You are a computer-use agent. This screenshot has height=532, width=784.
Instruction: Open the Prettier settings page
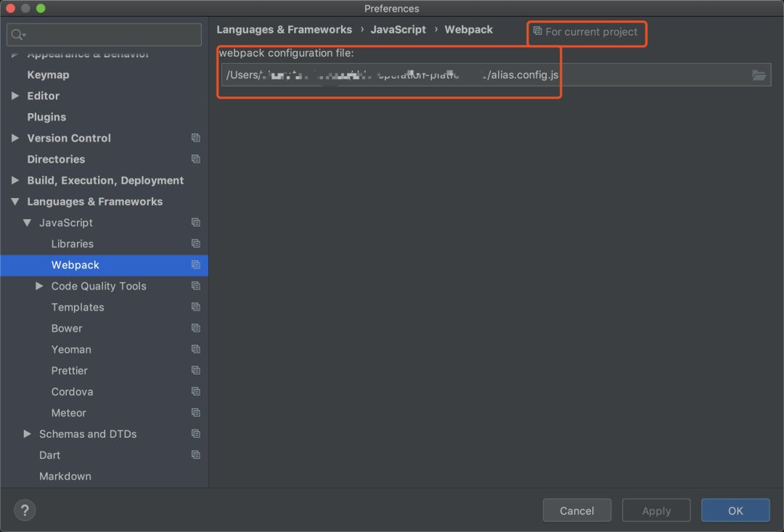click(x=69, y=370)
